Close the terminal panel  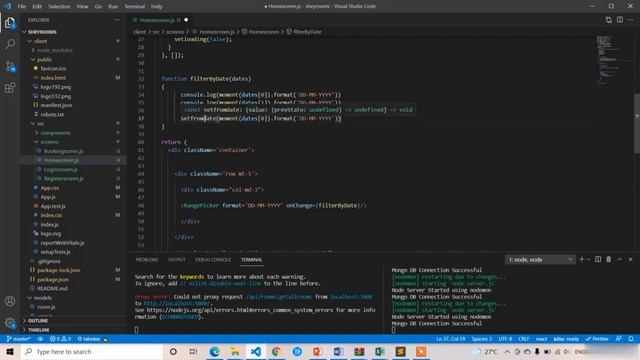pos(630,260)
